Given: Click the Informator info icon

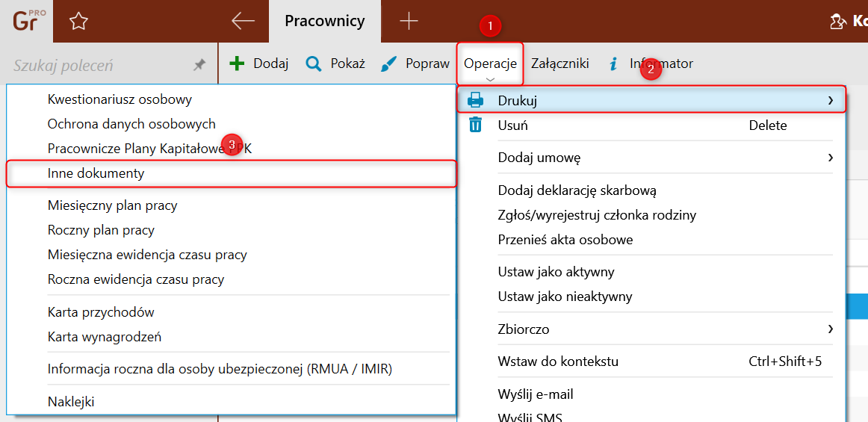Looking at the screenshot, I should [x=613, y=64].
